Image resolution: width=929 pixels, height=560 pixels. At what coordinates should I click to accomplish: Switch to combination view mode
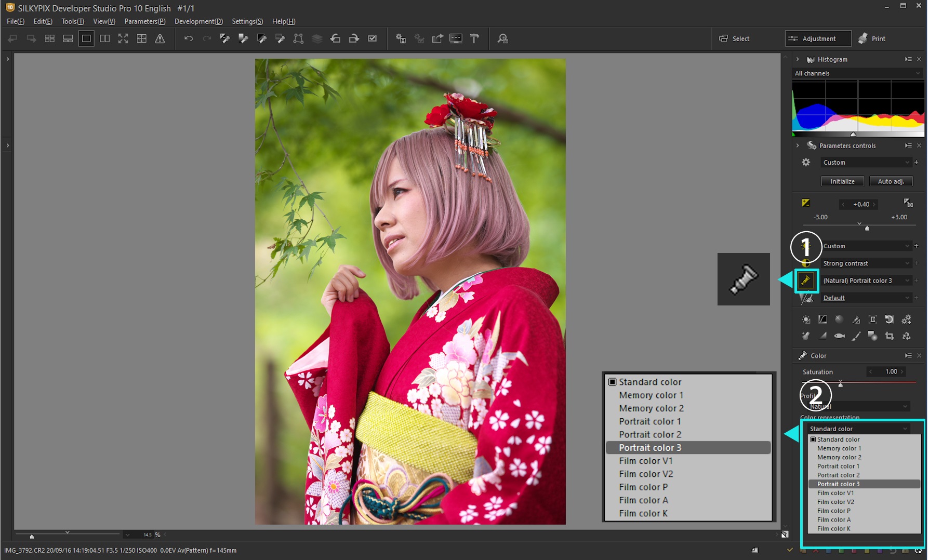68,38
